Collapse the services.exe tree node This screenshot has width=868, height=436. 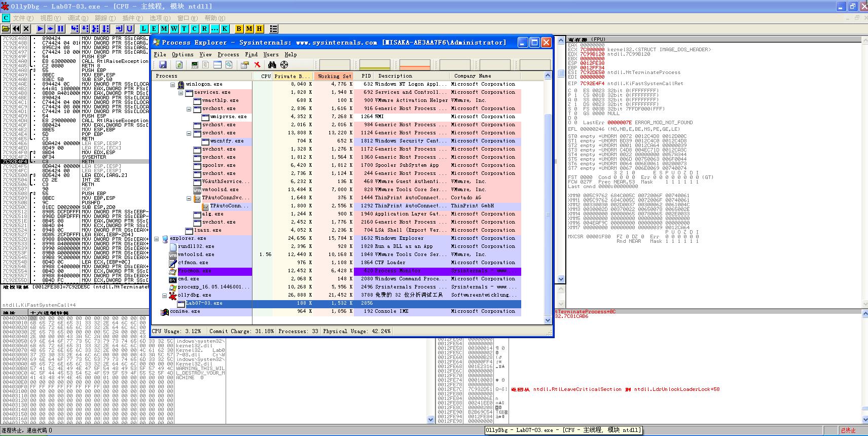point(180,93)
